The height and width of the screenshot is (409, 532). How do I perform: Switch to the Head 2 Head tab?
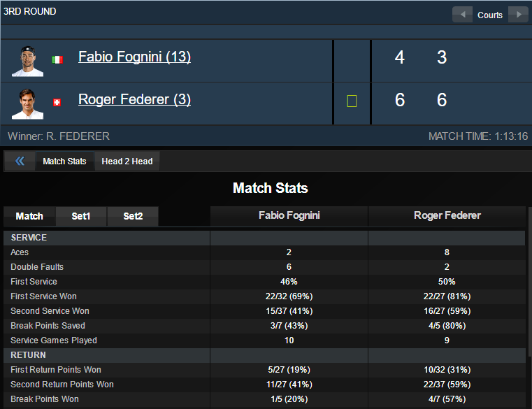coord(127,162)
